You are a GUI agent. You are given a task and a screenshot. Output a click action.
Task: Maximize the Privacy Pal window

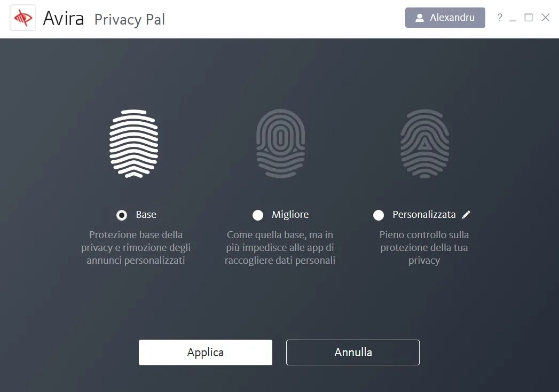tap(529, 18)
